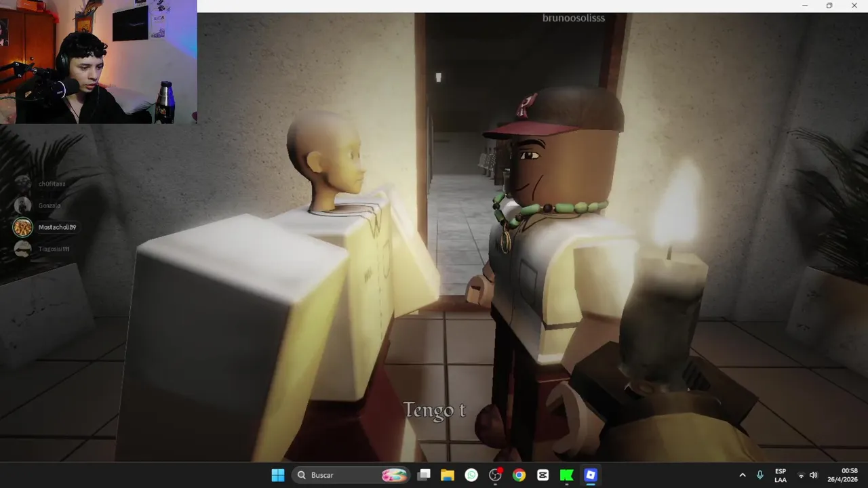Select Mostacholi89 avatar with green ring

23,227
